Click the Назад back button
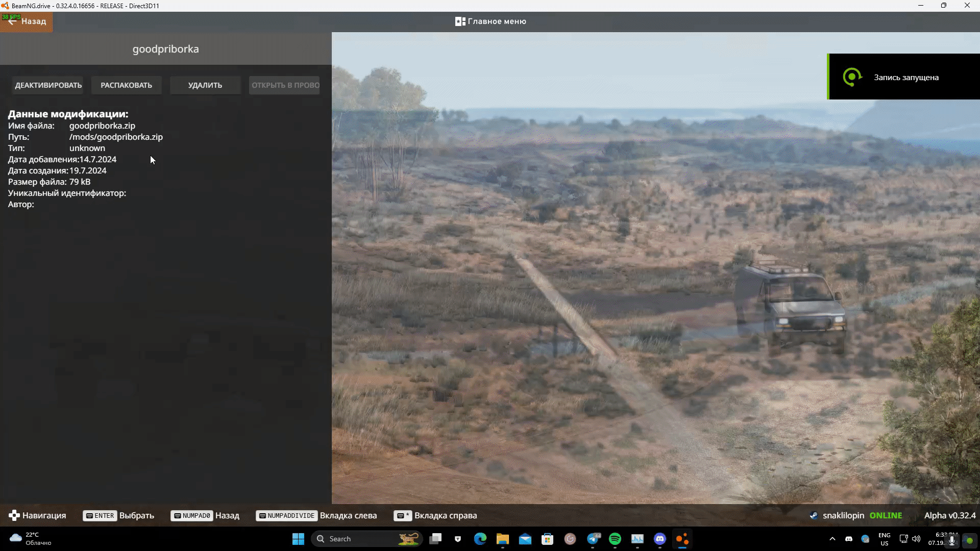Screen dimensions: 980x551 click(26, 21)
